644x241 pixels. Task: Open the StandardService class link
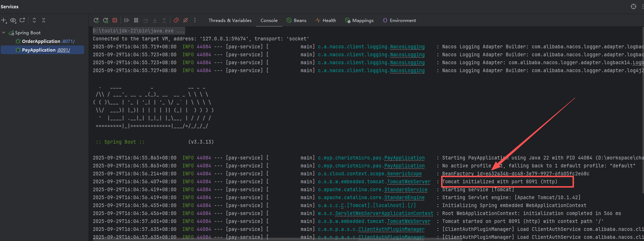click(x=406, y=190)
